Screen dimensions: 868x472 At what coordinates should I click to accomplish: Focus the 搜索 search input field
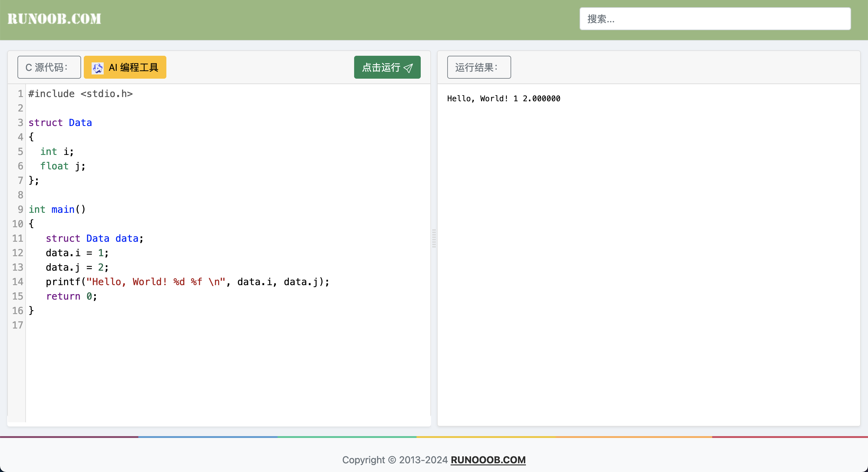pos(715,19)
